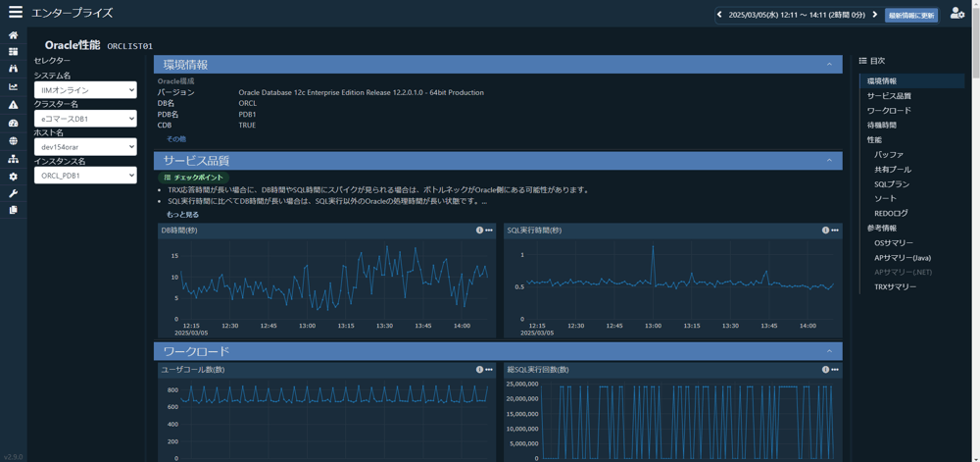Collapse the サービス品質 section with chevron
The height and width of the screenshot is (462, 980).
tap(829, 161)
